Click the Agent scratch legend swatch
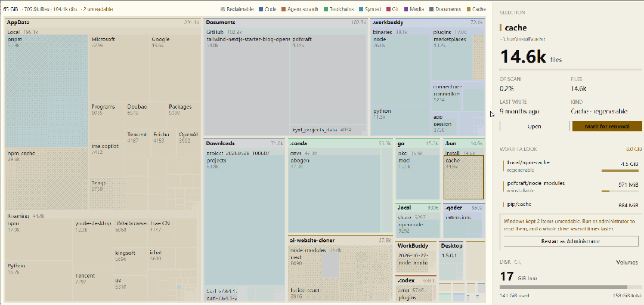Screen dimensions: 644x305 click(x=284, y=9)
